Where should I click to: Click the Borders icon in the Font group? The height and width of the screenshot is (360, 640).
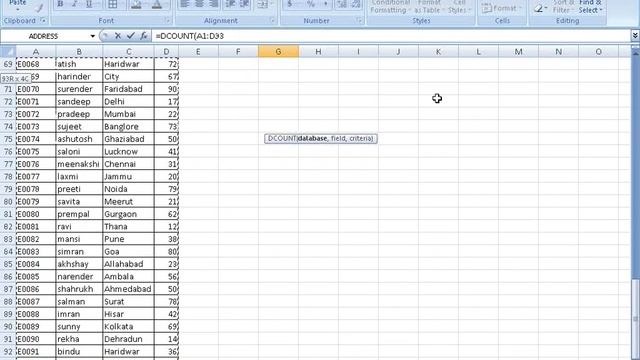(x=113, y=4)
